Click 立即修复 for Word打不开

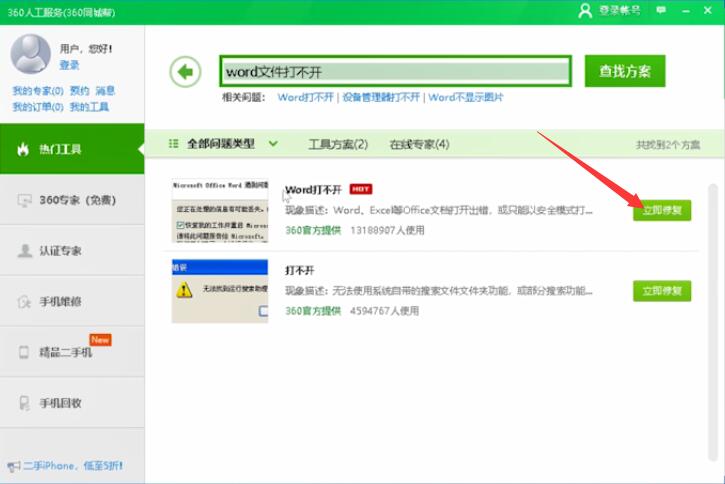tap(662, 210)
